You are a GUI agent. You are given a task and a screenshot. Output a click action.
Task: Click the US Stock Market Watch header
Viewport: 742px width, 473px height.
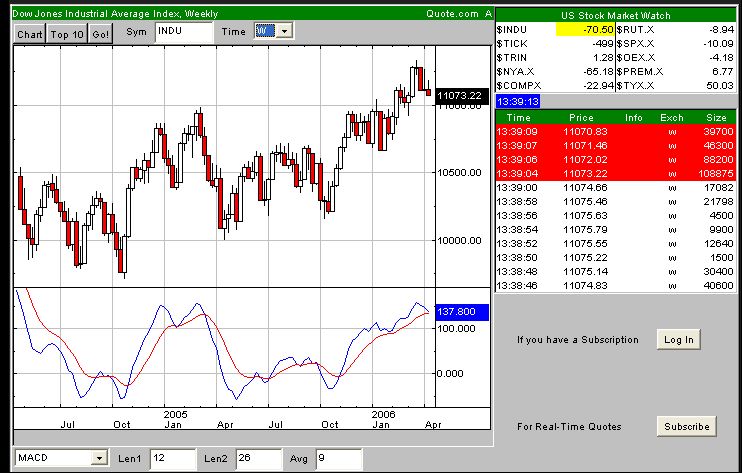click(615, 16)
